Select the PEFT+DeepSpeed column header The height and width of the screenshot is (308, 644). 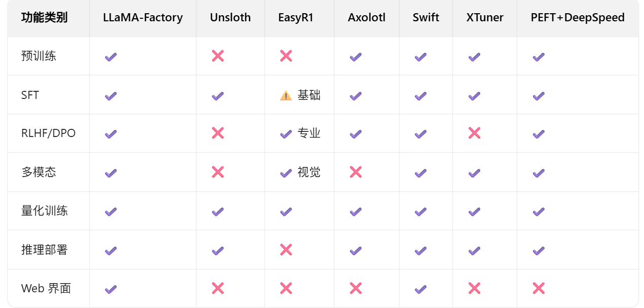(x=578, y=17)
